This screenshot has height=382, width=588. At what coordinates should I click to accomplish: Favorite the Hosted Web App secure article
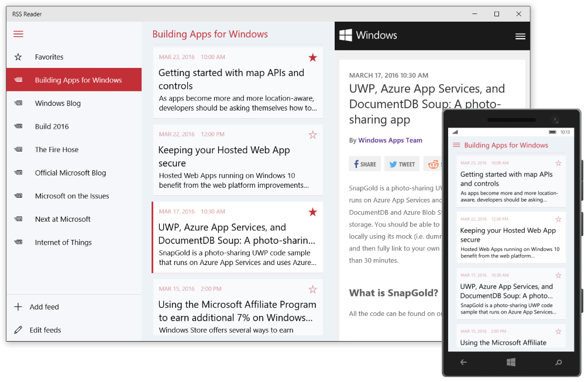click(312, 135)
